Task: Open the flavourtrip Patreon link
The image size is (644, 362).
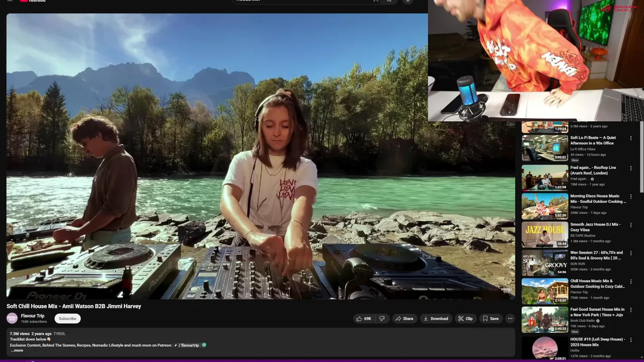Action: 190,345
